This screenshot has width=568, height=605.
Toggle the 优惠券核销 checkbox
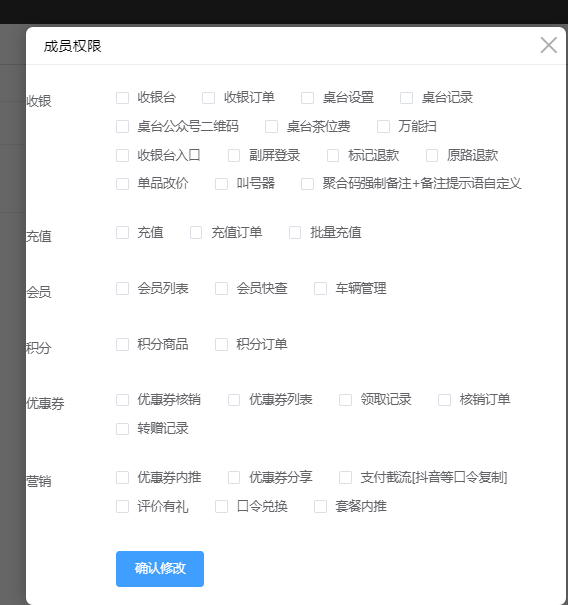[122, 400]
